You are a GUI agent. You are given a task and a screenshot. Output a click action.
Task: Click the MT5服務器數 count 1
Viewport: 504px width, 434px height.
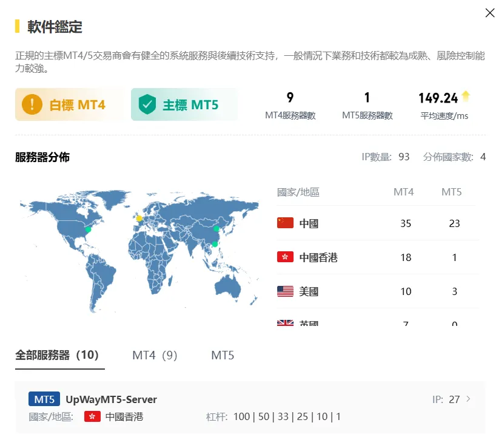point(367,98)
